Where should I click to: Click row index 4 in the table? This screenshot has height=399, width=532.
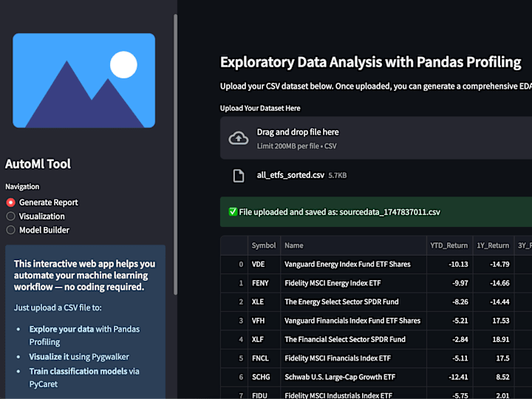coord(234,340)
